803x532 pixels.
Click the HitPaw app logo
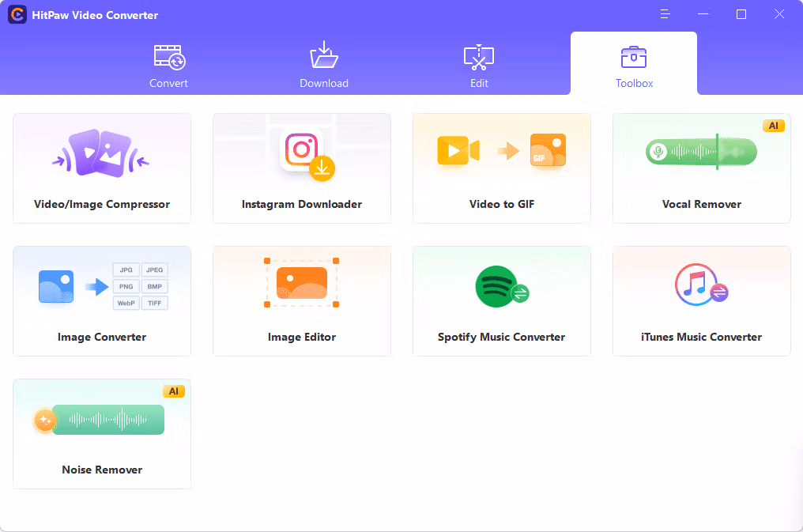pos(17,14)
